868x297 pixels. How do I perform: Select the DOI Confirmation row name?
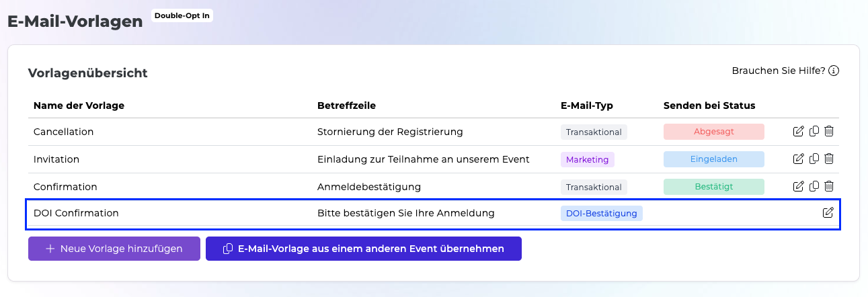(76, 213)
